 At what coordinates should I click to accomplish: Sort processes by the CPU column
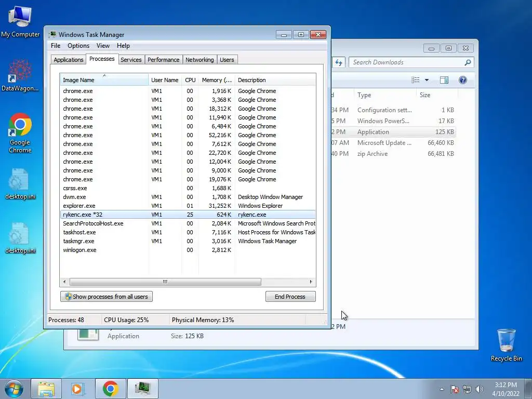(190, 79)
